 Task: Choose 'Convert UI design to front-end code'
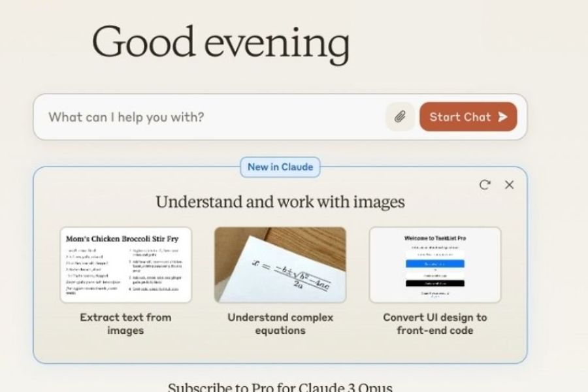(x=435, y=323)
